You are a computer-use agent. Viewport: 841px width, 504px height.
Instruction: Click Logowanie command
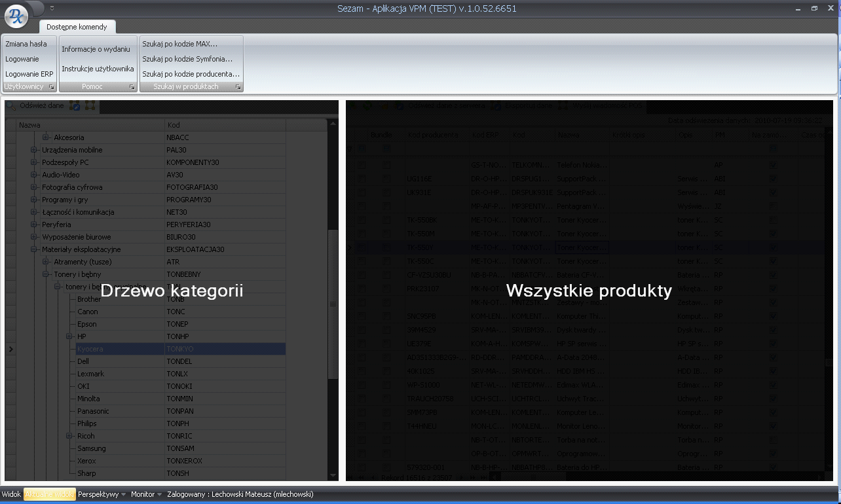(x=22, y=59)
